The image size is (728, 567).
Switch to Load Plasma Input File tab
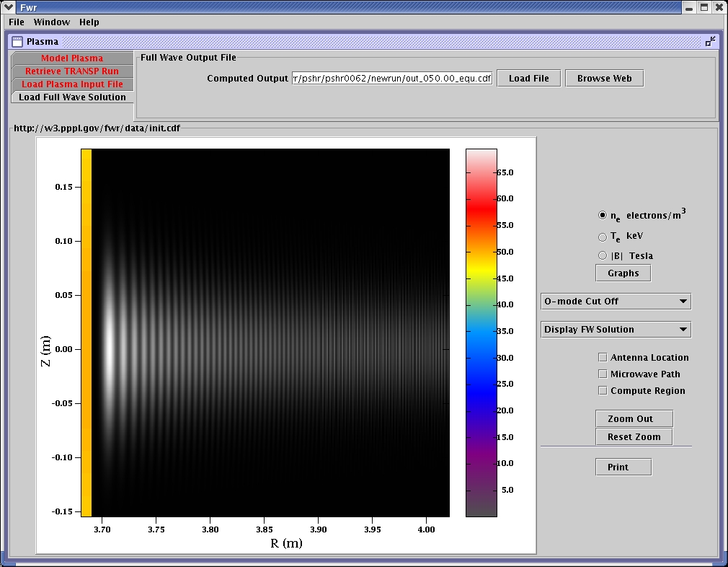pyautogui.click(x=72, y=84)
